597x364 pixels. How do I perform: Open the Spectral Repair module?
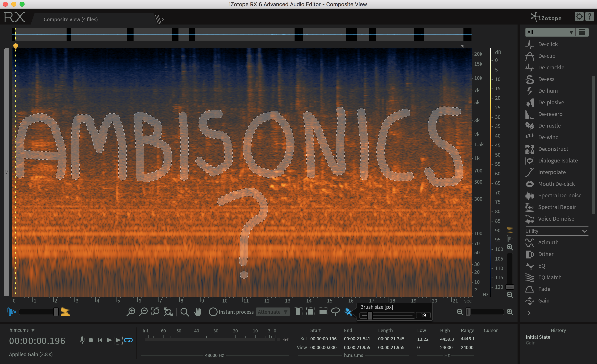click(557, 207)
